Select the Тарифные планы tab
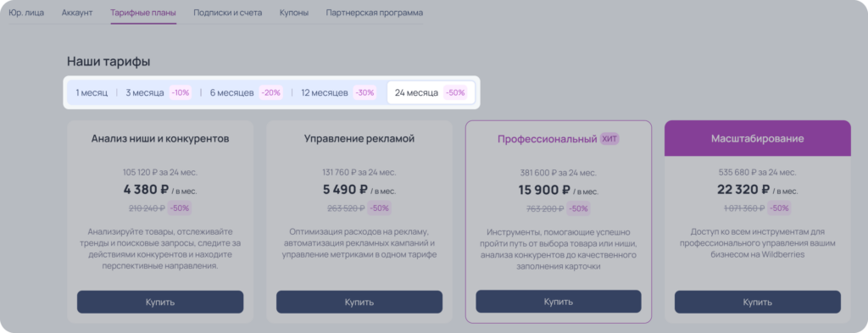The image size is (868, 333). pyautogui.click(x=143, y=12)
